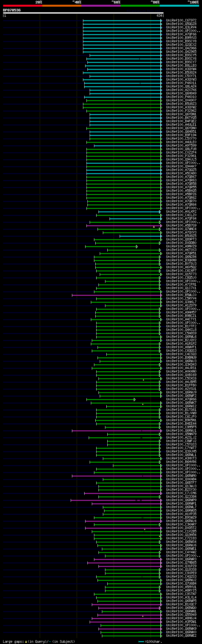The image size is (202, 644).
Task: Click the orange ~40% identity legend bar
Action: point(62,6)
